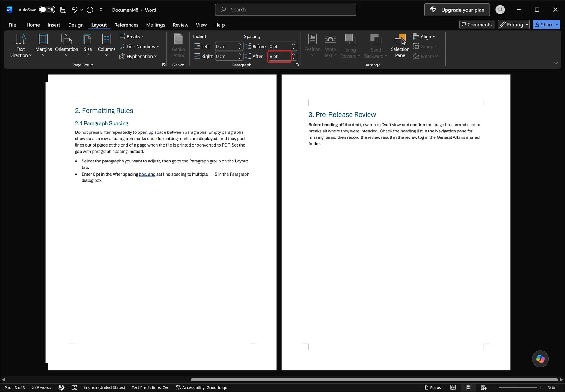The image size is (565, 392).
Task: Click the zoom in plus button
Action: pyautogui.click(x=540, y=388)
